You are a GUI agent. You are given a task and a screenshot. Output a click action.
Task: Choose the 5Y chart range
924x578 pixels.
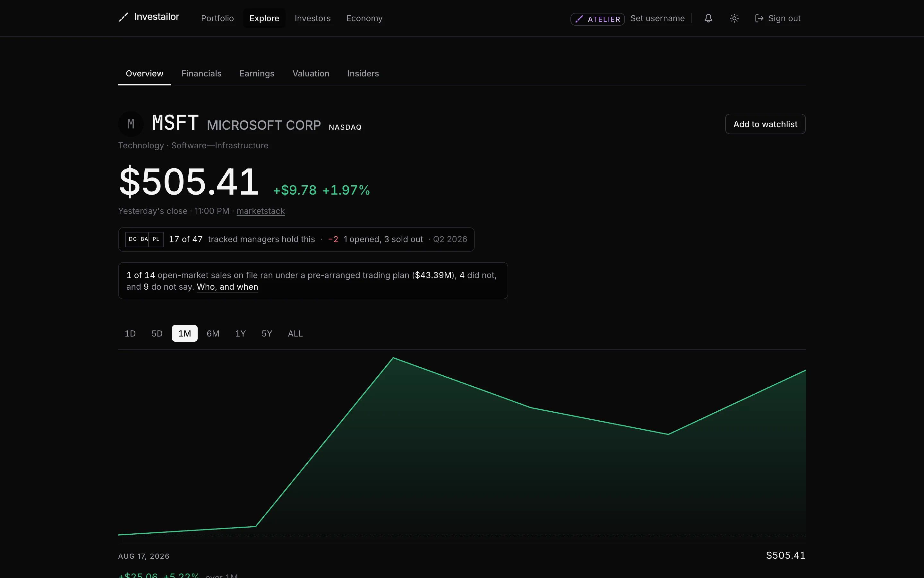[x=267, y=334]
